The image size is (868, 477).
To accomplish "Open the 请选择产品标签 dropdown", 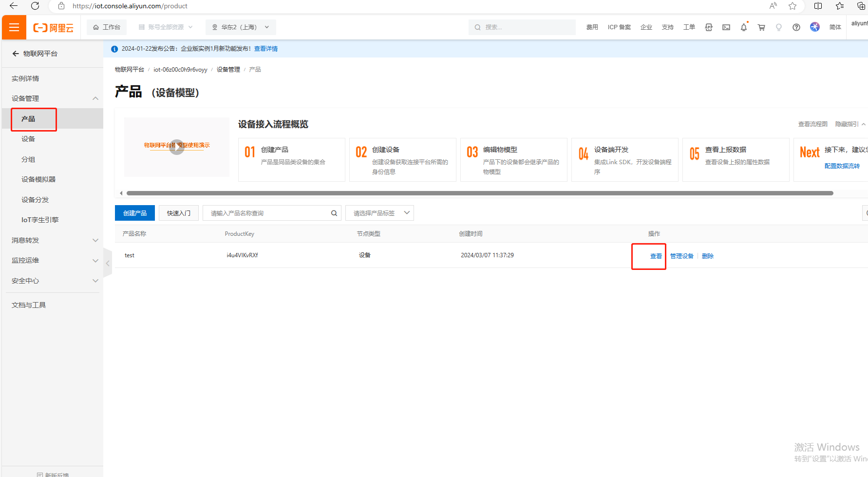I will click(379, 213).
